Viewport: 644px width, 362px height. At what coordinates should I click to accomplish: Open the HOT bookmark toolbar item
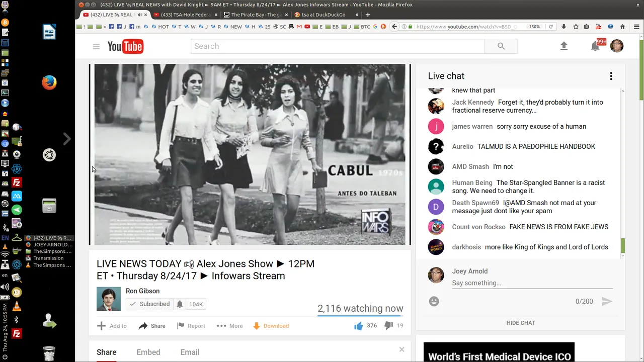161,27
